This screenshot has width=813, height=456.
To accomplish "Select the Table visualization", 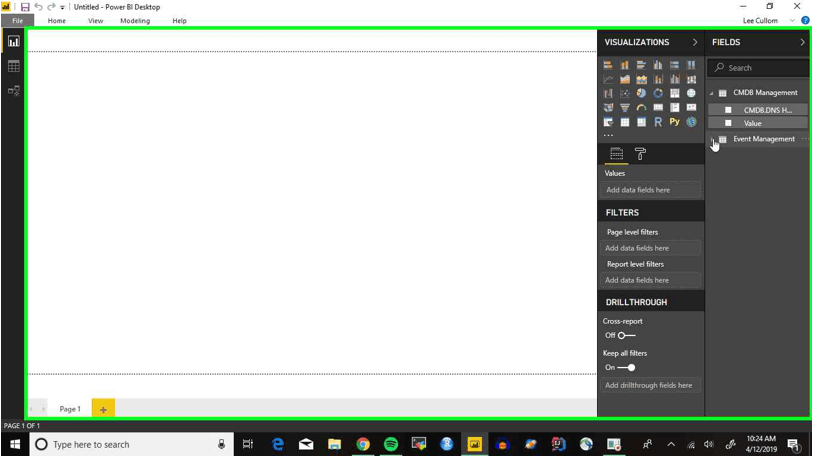I will click(x=625, y=122).
